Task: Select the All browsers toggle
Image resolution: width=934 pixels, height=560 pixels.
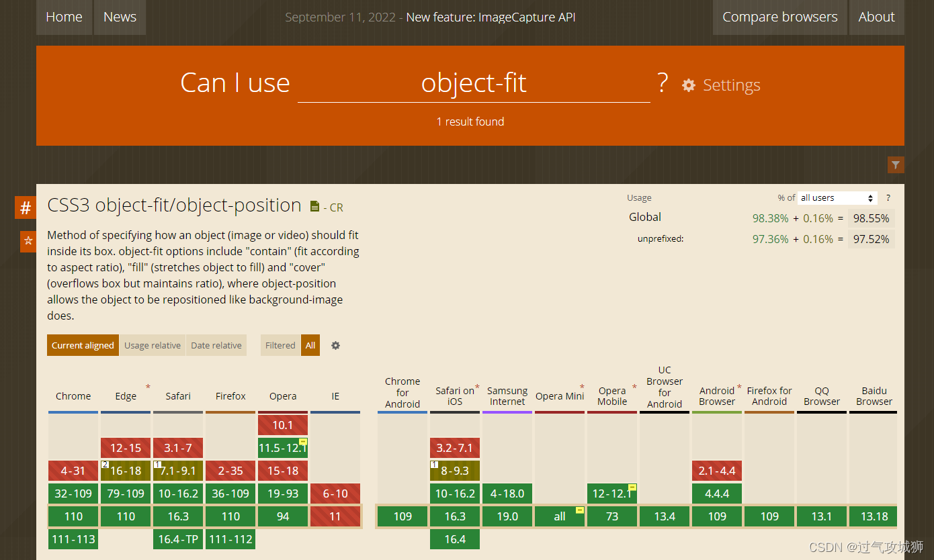Action: [310, 345]
